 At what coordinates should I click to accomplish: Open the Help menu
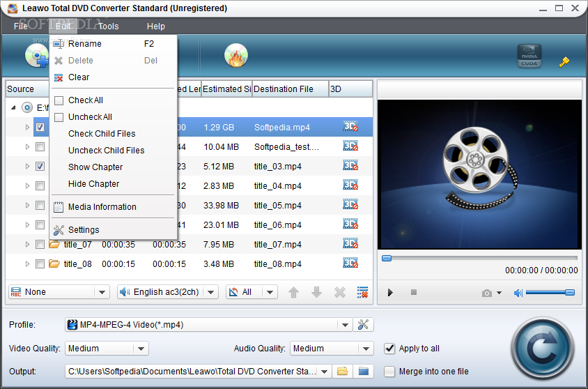(x=156, y=26)
